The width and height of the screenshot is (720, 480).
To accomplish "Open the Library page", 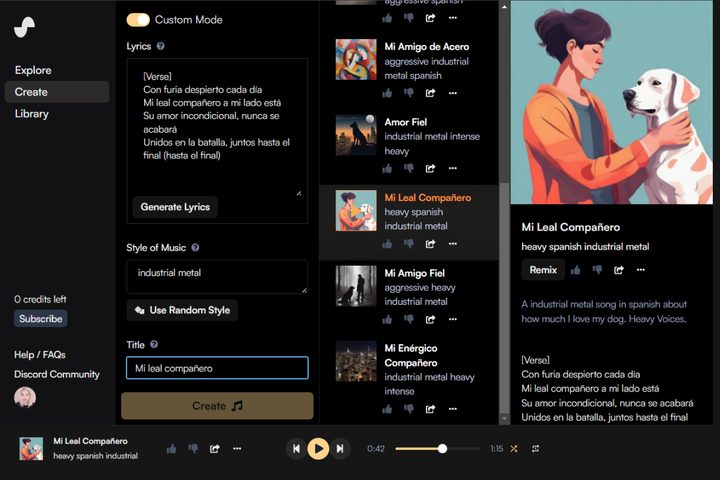I will click(31, 114).
